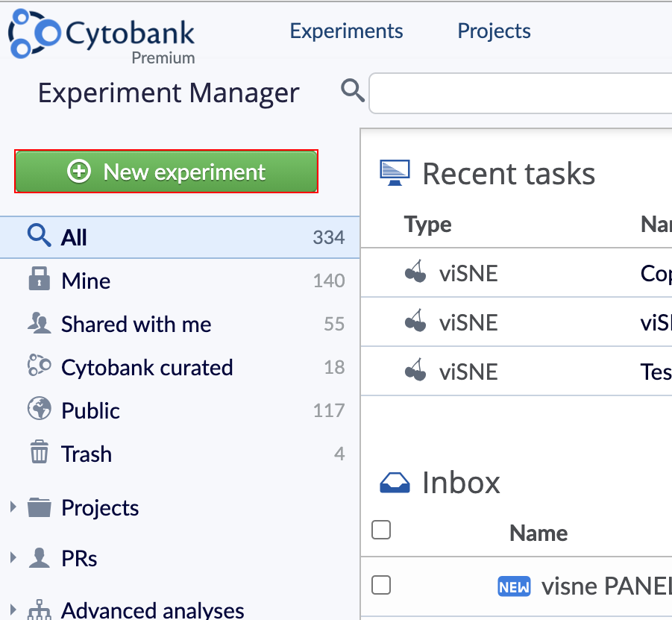Click the 117 count next to Public
672x620 pixels.
[x=329, y=411]
